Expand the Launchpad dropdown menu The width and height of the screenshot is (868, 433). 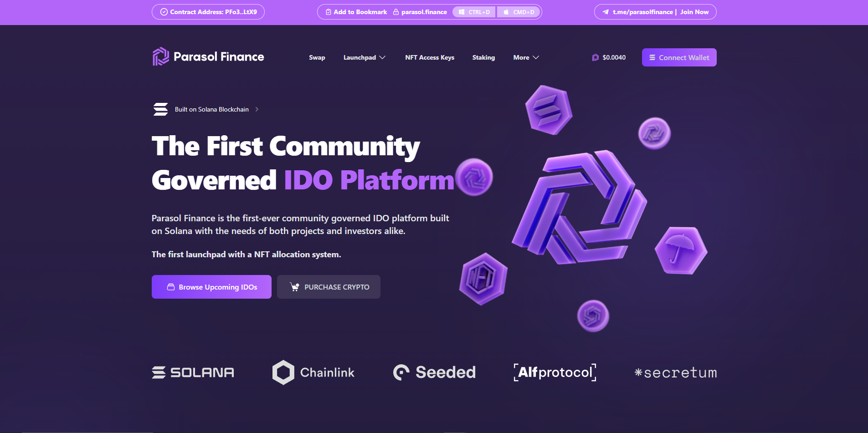pyautogui.click(x=364, y=57)
